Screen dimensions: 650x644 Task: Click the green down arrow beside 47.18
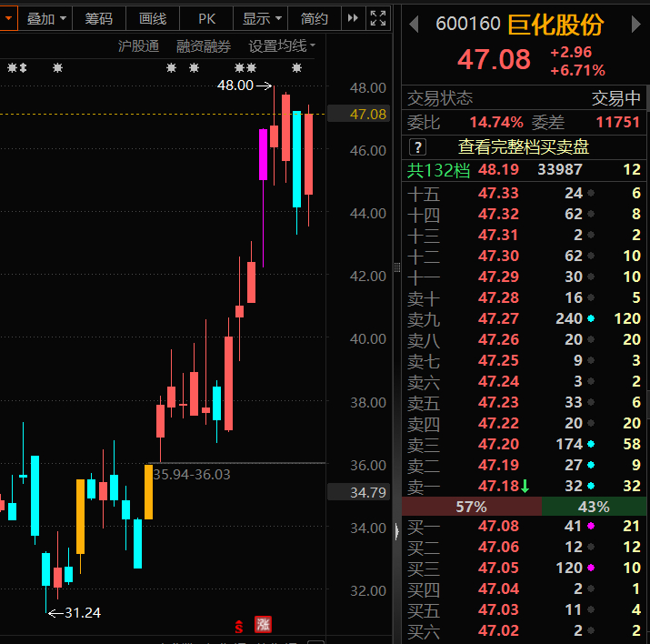[525, 486]
